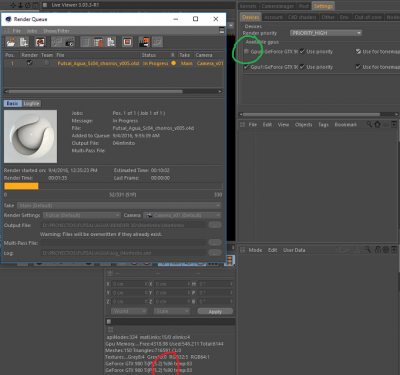
Task: Open the Render priority PRIORITY_HIGH dropdown
Action: [326, 33]
